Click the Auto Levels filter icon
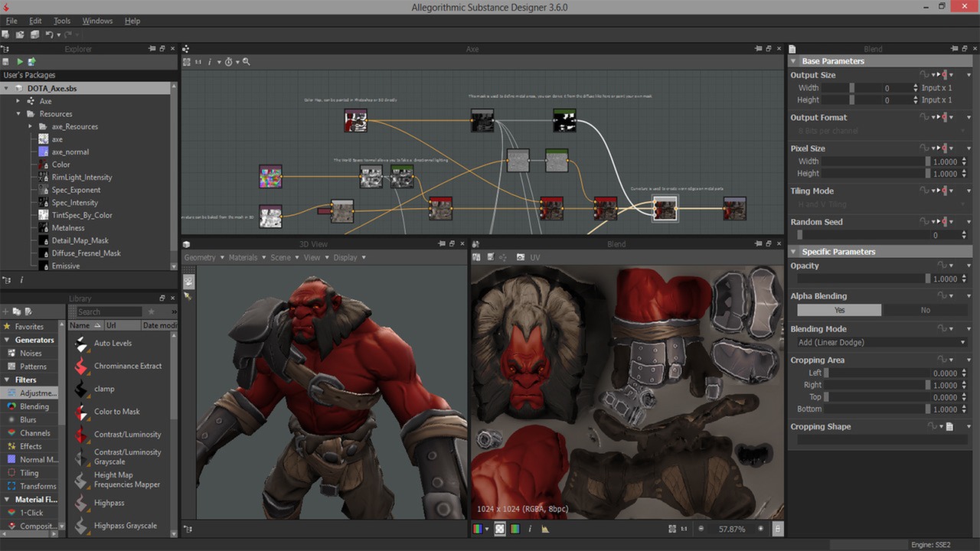Image resolution: width=980 pixels, height=551 pixels. point(82,344)
